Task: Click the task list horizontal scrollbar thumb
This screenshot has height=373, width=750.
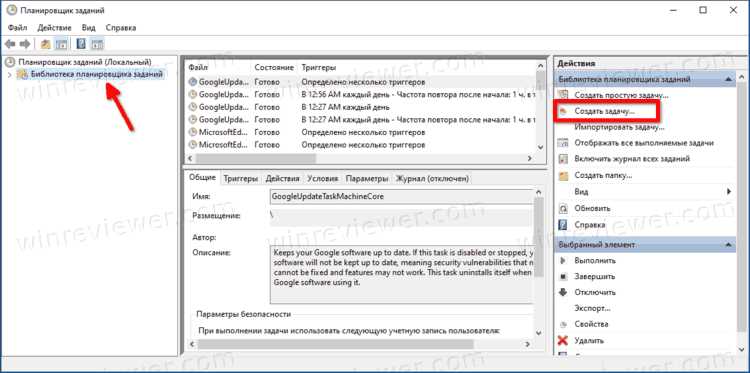Action: (255, 158)
